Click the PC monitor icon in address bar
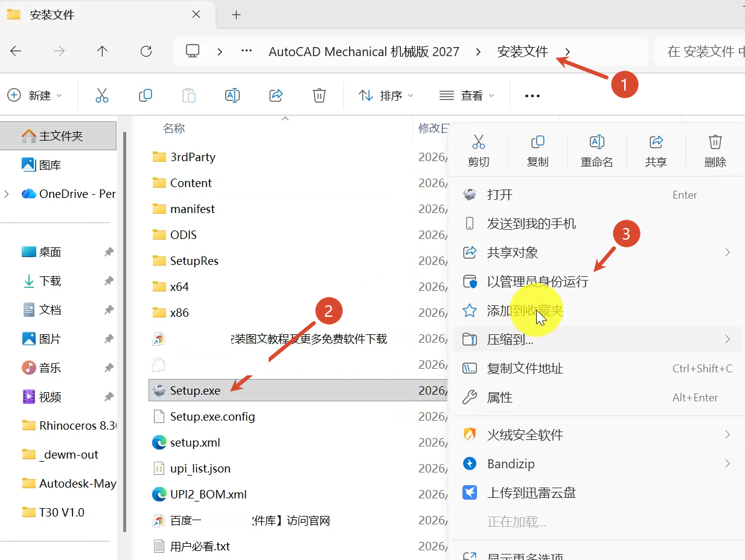Screen dimensions: 745x560 [193, 51]
